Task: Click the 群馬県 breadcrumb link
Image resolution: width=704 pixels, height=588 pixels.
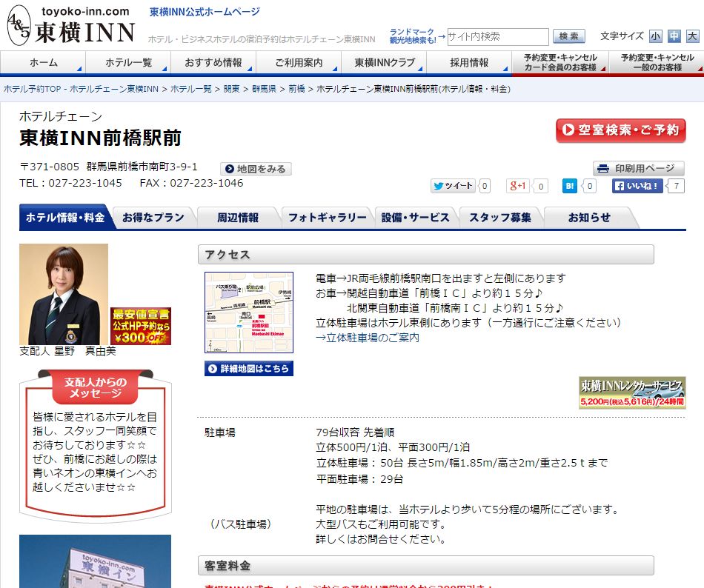Action: [264, 89]
